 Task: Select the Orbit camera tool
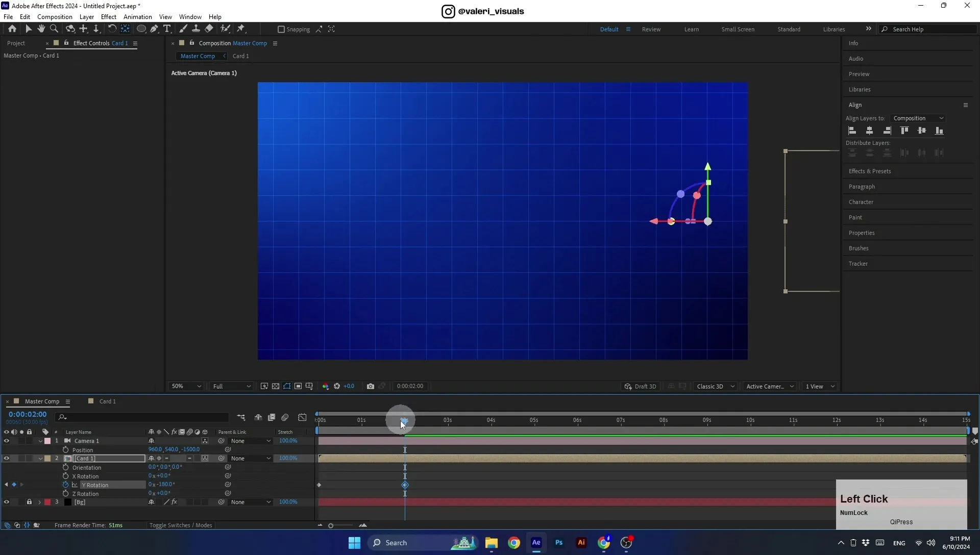point(70,29)
